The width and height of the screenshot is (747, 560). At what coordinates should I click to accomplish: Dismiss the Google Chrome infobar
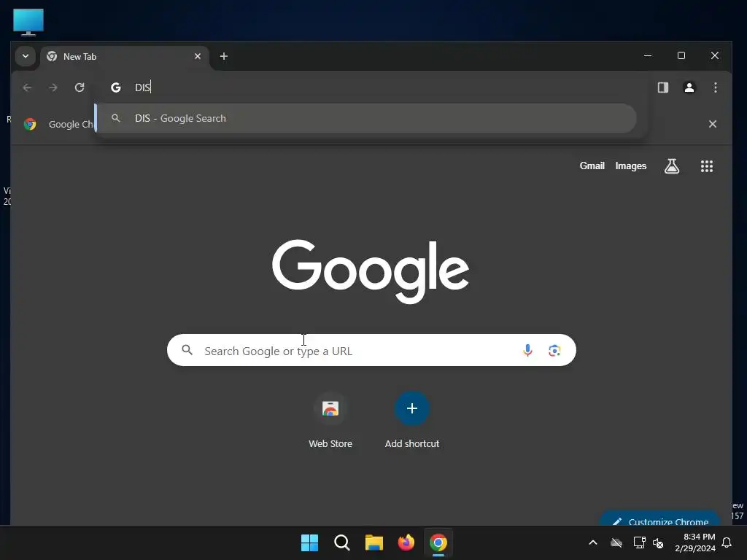712,124
